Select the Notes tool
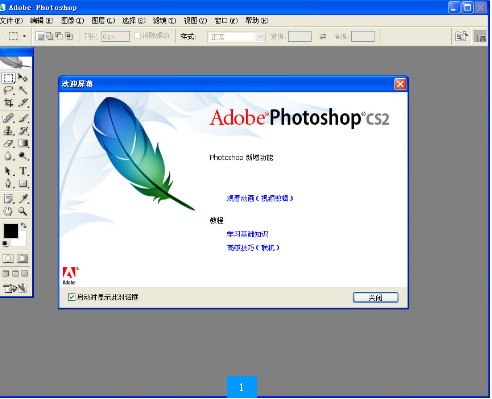 8,199
